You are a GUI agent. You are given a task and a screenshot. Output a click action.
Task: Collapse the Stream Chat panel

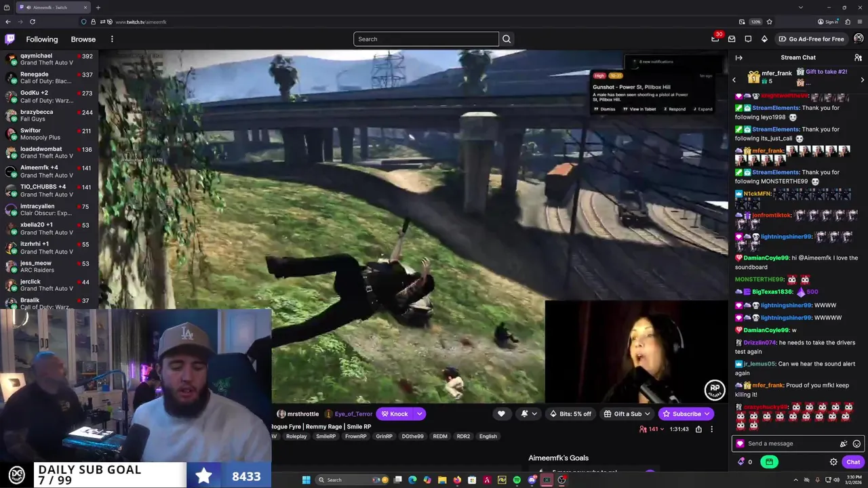point(739,58)
